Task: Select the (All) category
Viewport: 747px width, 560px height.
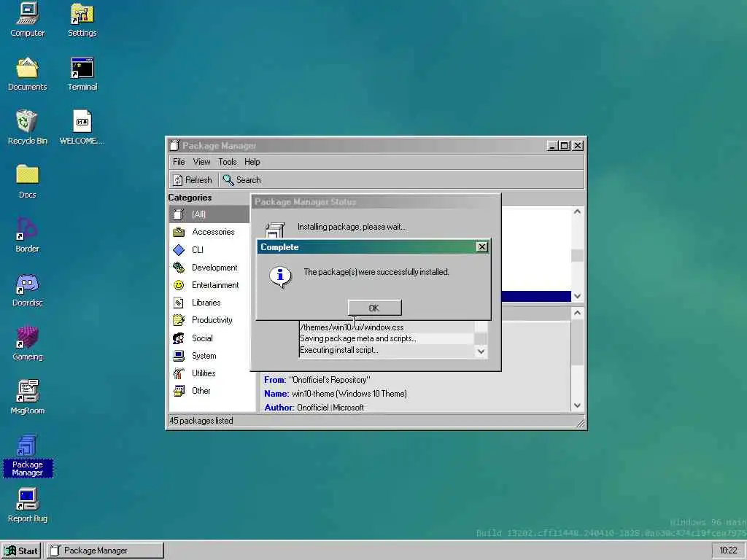Action: pos(209,214)
